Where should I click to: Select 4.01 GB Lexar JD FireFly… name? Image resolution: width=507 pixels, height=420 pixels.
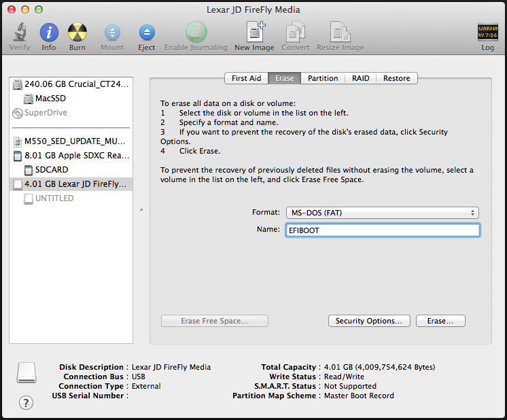click(x=75, y=184)
